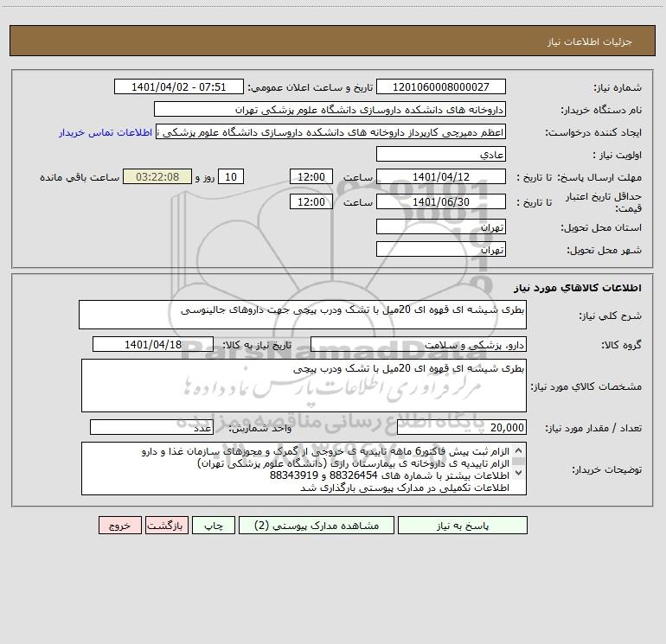The width and height of the screenshot is (666, 644).
Task: Click the ایجاد کننده درخواست label
Action: pos(593,133)
